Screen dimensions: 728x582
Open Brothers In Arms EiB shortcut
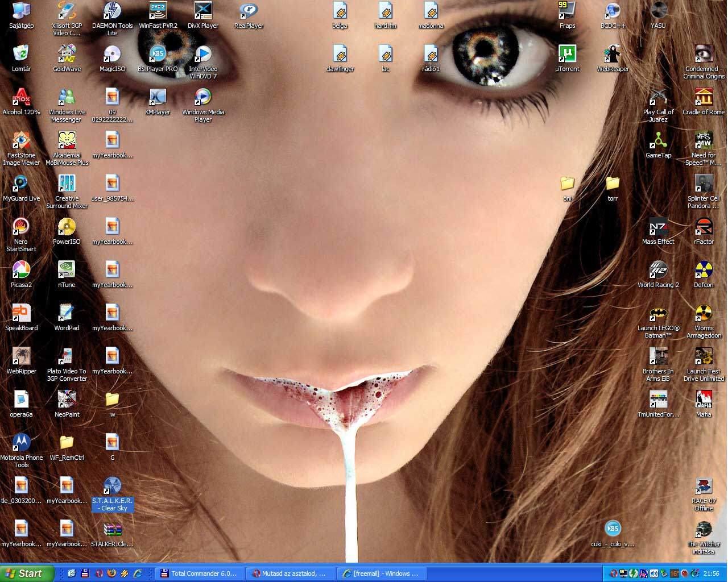(659, 364)
